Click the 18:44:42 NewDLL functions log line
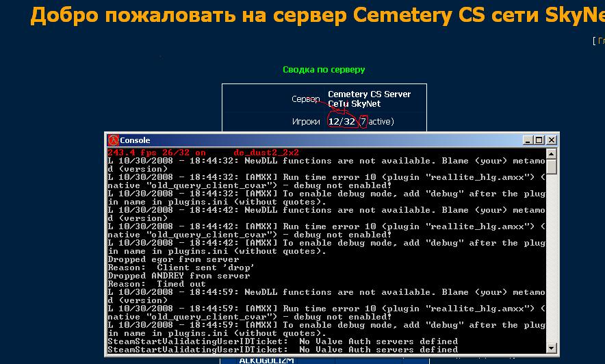The height and width of the screenshot is (364, 605). pos(326,214)
